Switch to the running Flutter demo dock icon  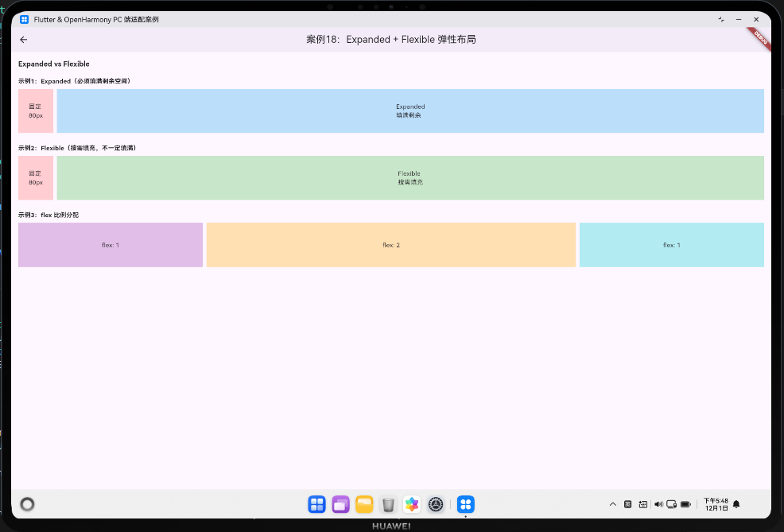(x=466, y=504)
